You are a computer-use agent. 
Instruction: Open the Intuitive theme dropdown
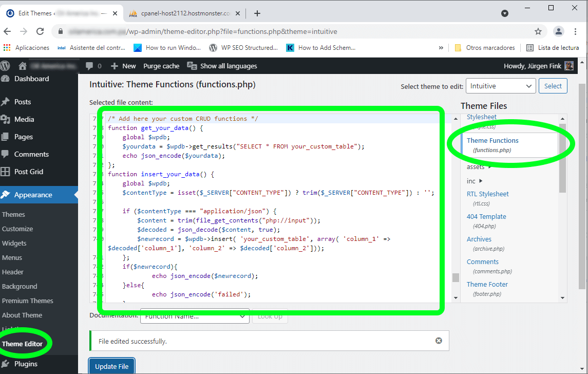point(501,86)
